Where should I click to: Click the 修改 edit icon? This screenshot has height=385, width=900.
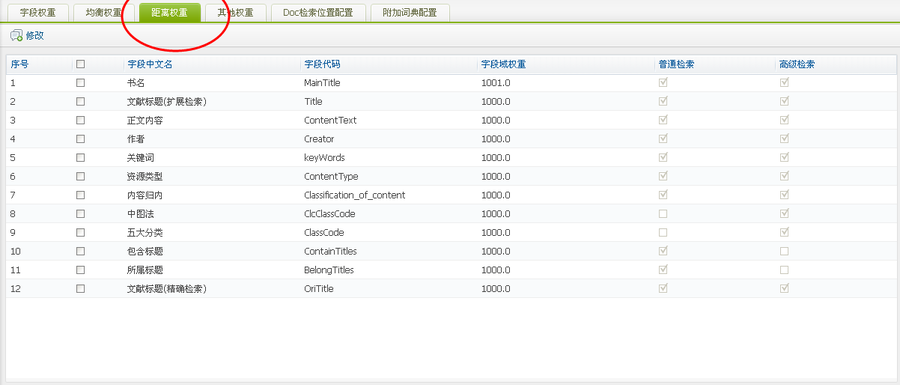pyautogui.click(x=16, y=36)
